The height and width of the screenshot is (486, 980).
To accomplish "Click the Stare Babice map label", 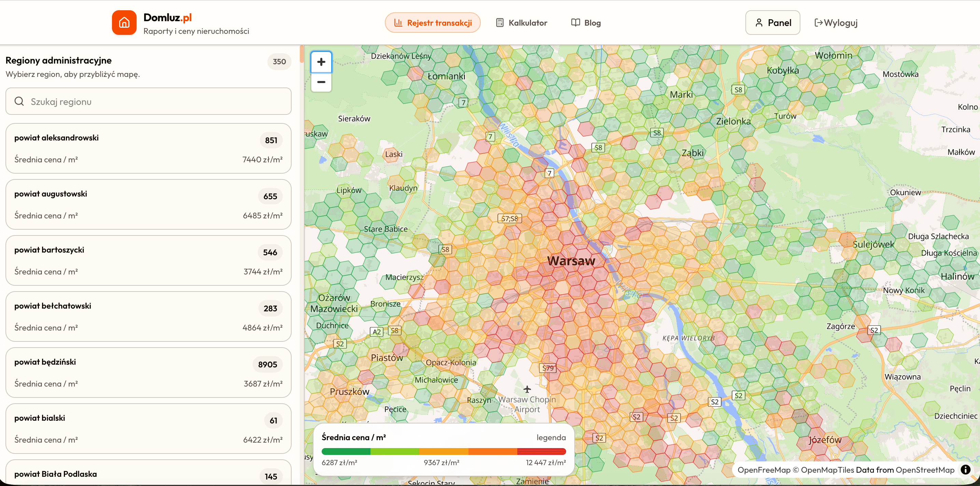I will coord(386,229).
